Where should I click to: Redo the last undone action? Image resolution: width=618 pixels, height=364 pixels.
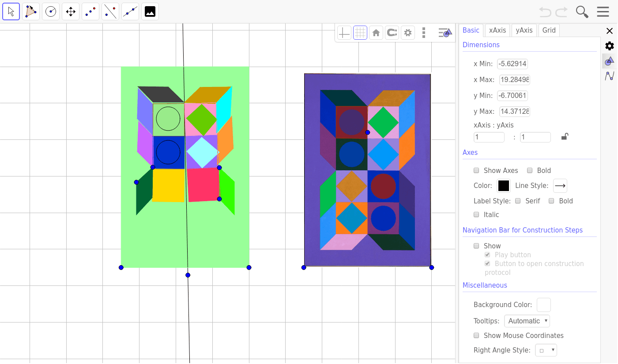pyautogui.click(x=561, y=12)
